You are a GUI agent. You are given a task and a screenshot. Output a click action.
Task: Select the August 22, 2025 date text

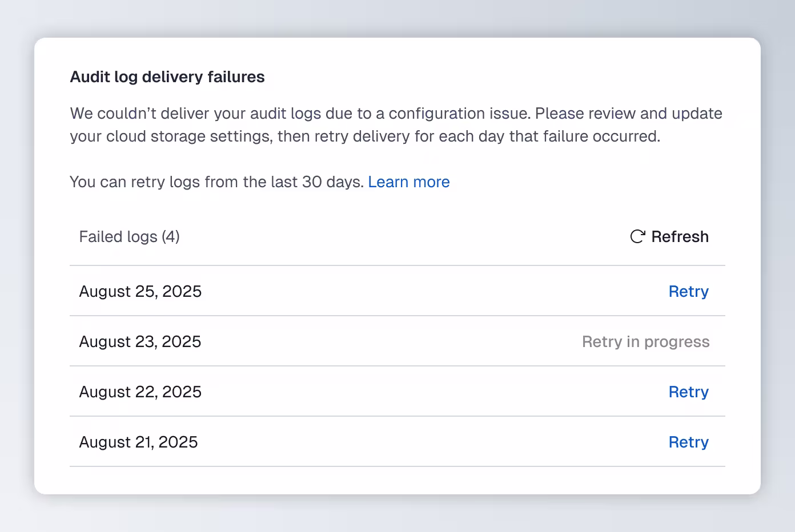140,392
